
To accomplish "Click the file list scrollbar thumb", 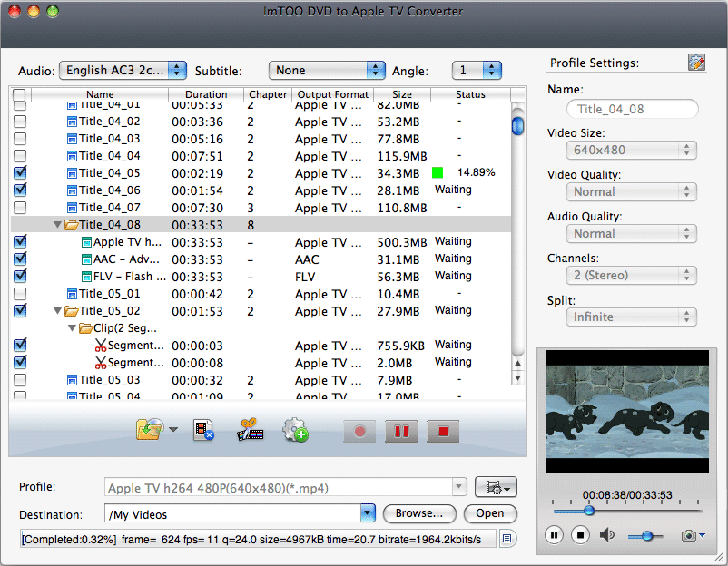I will [x=517, y=125].
